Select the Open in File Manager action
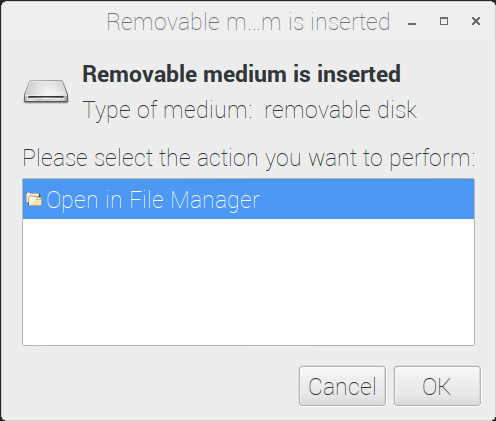This screenshot has width=496, height=421. click(248, 199)
